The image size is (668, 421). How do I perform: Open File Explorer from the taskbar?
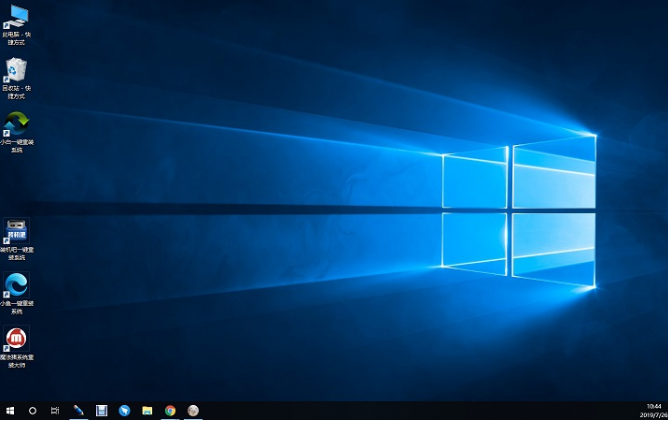click(147, 411)
